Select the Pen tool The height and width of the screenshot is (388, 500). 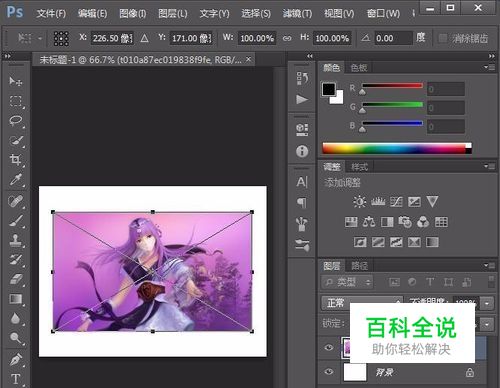15,359
